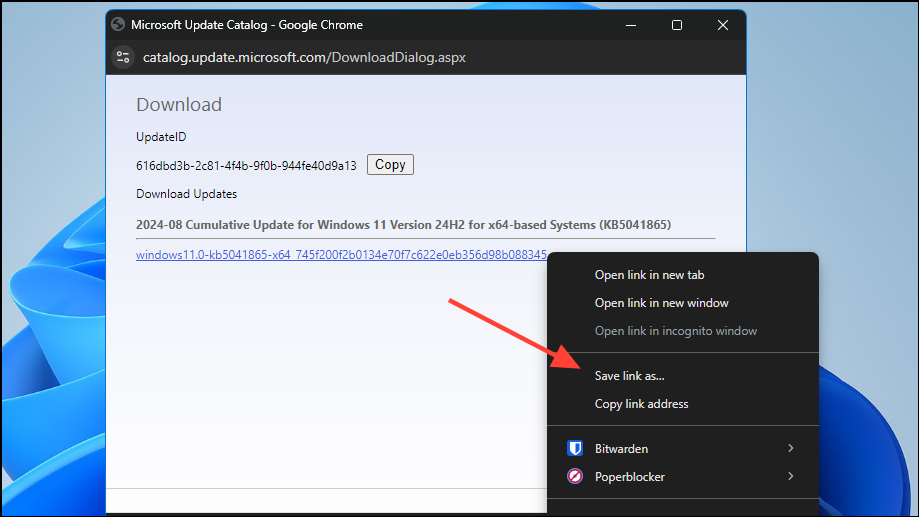The height and width of the screenshot is (517, 919).
Task: Click the 2024-08 Cumulative Update title text
Action: [403, 225]
